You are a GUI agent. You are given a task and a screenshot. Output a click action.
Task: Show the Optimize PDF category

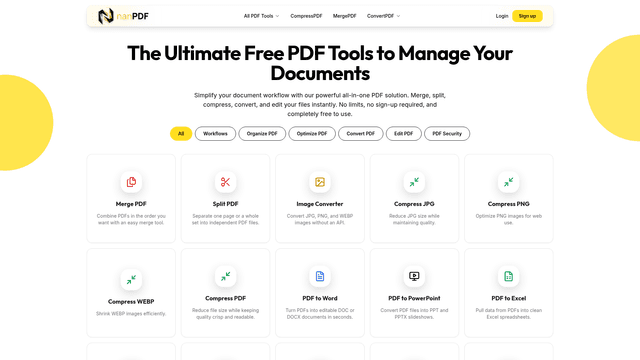[312, 133]
